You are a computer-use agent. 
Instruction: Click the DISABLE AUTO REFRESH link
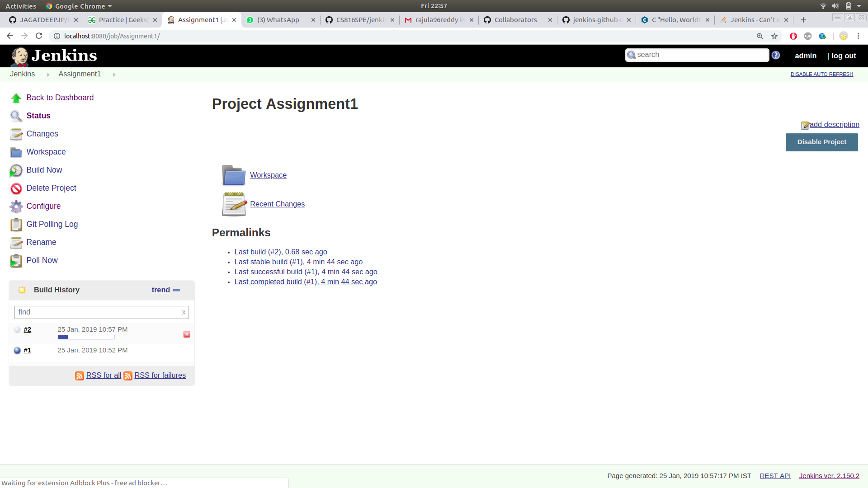tap(821, 74)
